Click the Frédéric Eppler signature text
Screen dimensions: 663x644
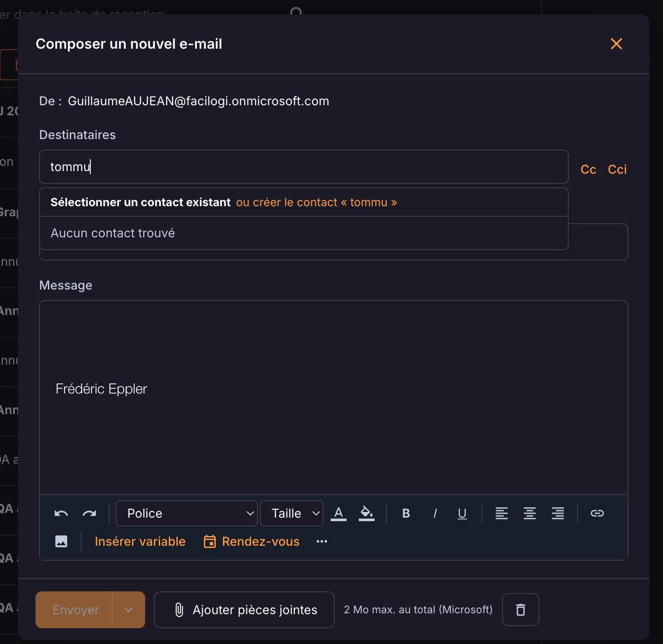tap(101, 389)
